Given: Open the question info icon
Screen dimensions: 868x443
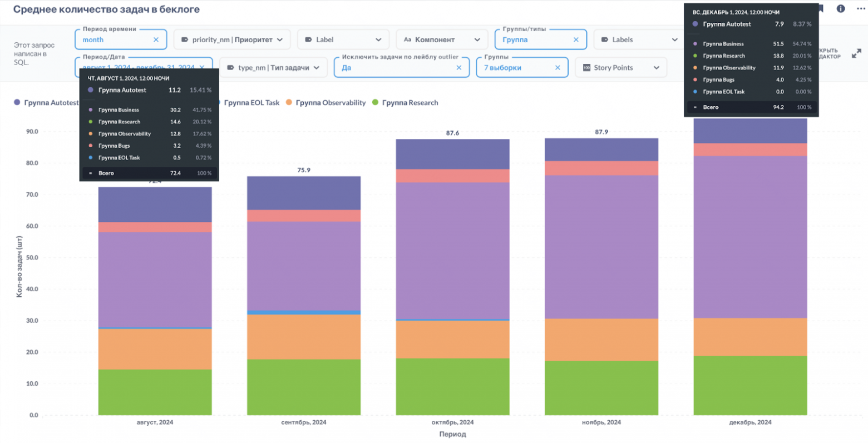Looking at the screenshot, I should pyautogui.click(x=840, y=9).
